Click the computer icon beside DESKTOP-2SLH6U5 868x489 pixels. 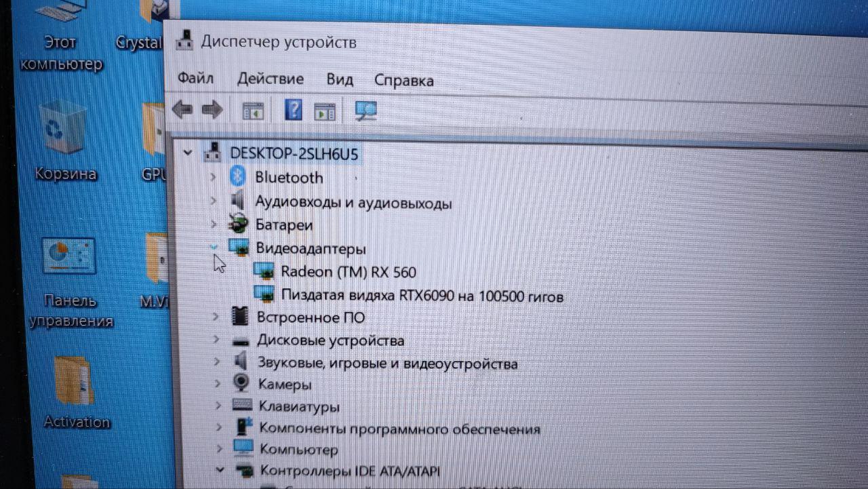(213, 152)
